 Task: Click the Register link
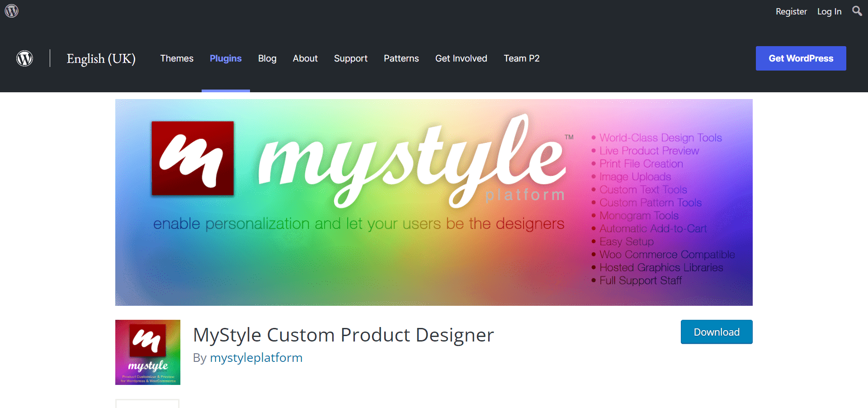(791, 11)
